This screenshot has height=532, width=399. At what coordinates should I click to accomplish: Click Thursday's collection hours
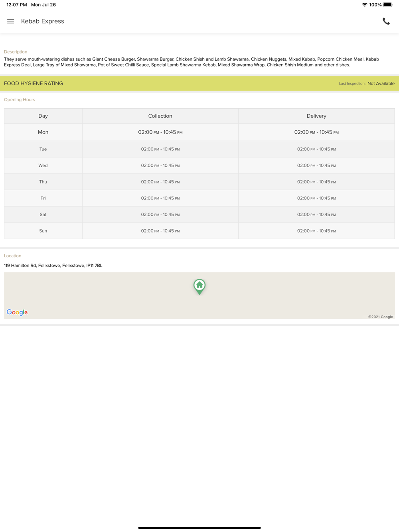pos(160,182)
